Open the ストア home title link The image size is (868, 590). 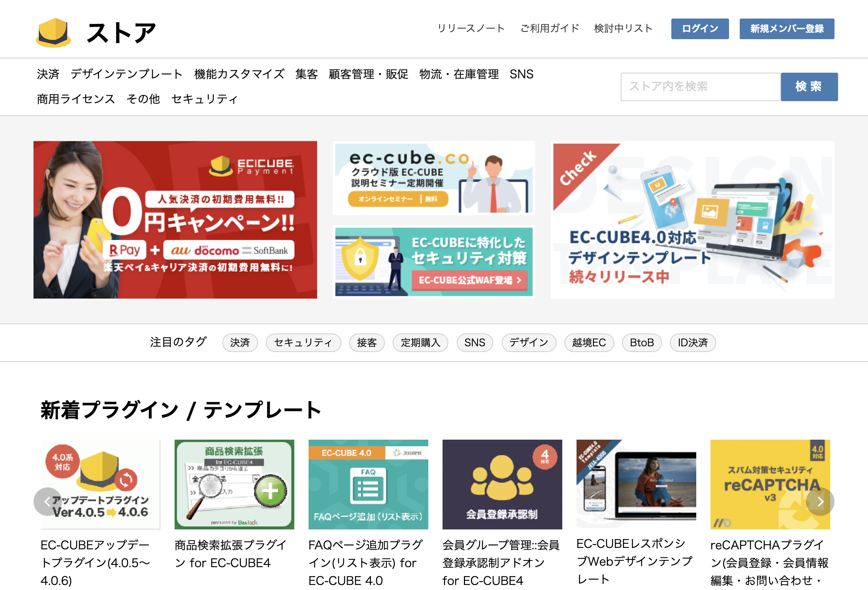coord(121,32)
